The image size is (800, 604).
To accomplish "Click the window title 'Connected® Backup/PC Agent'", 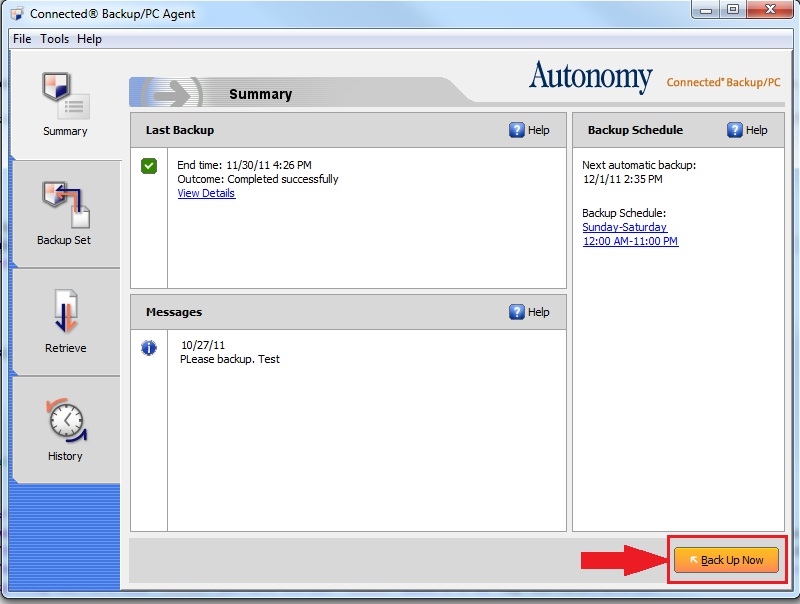I will pos(112,14).
